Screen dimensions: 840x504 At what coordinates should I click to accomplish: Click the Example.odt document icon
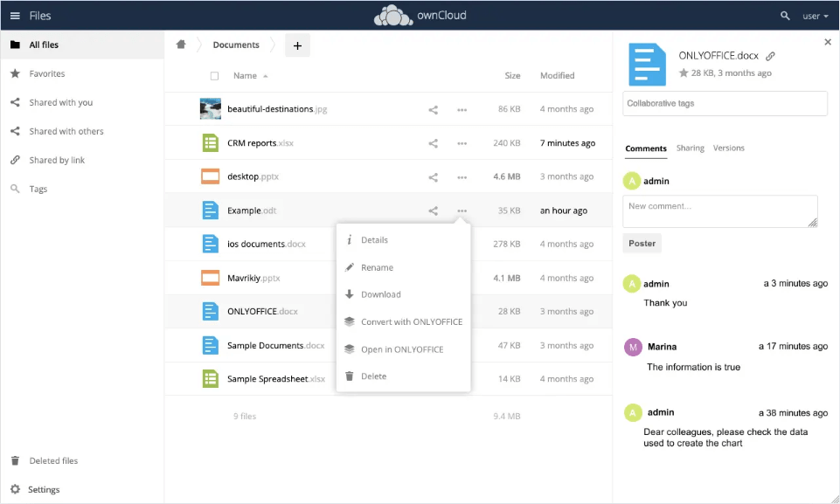(x=210, y=211)
